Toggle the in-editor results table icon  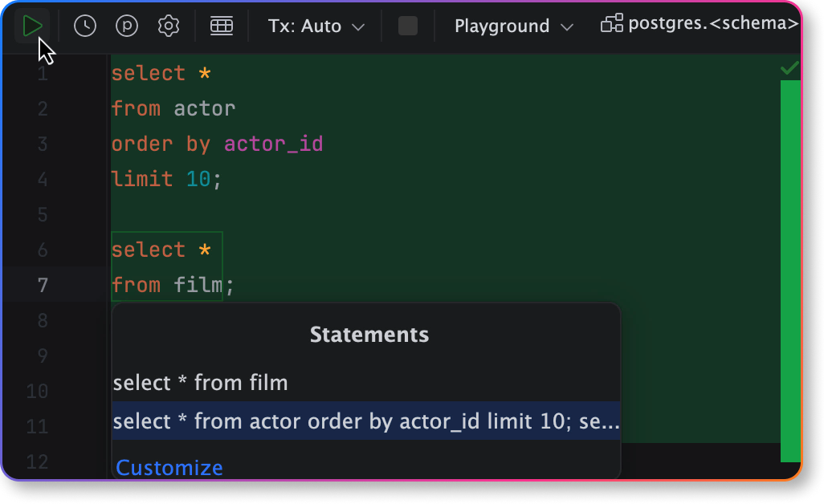[x=222, y=26]
